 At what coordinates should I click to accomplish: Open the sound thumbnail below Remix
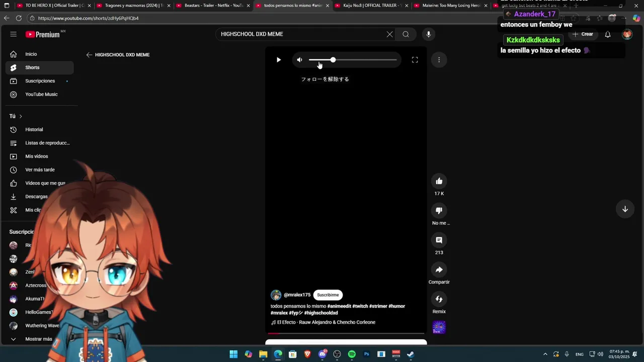click(x=439, y=328)
